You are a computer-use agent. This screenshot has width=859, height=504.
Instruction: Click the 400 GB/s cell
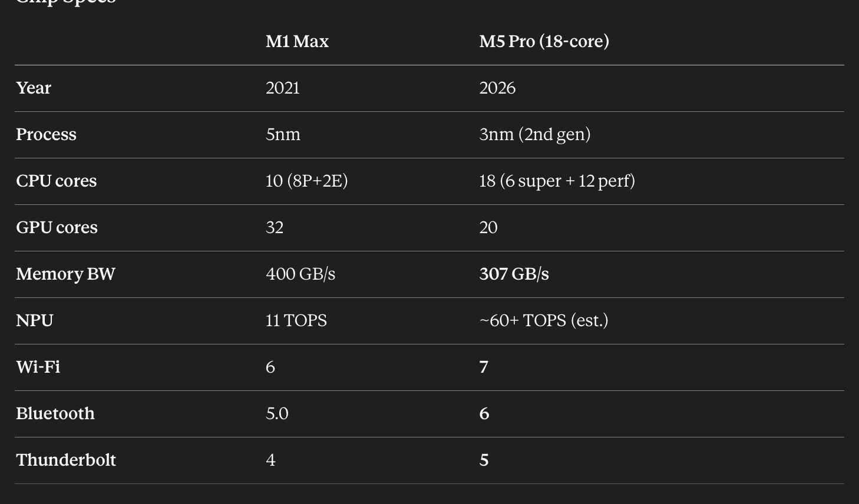click(x=300, y=274)
